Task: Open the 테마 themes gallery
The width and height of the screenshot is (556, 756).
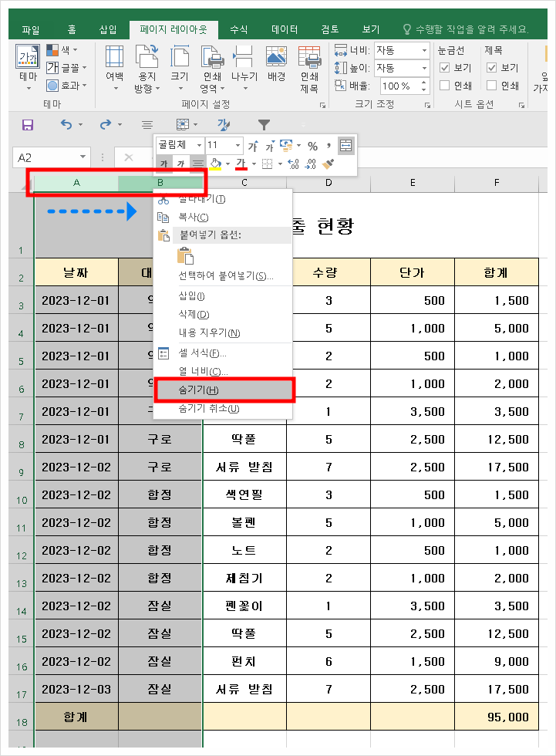Action: 28,68
